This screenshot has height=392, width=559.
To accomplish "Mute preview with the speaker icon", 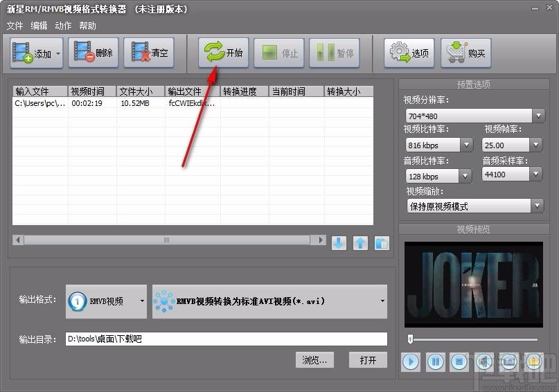I will (484, 362).
